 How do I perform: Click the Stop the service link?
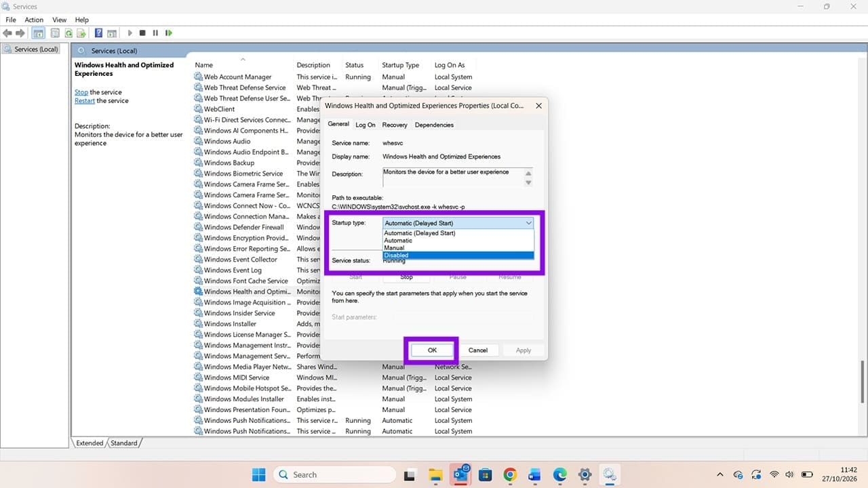point(81,92)
